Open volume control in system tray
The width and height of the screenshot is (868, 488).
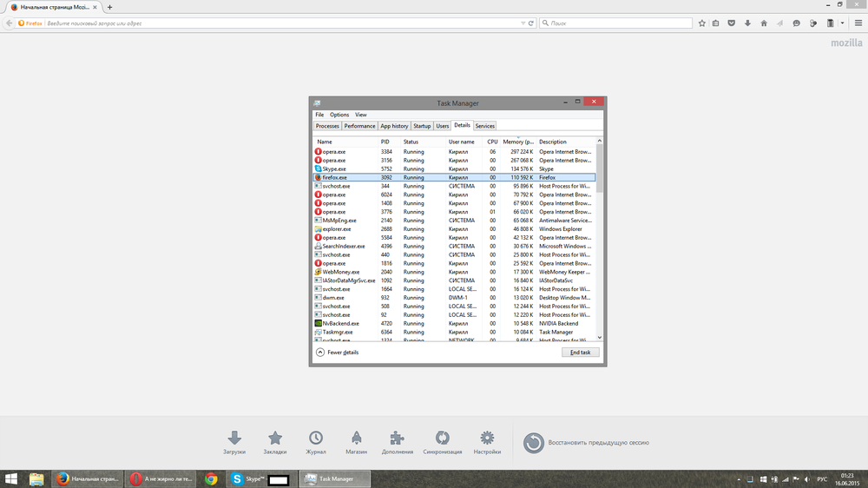(807, 479)
